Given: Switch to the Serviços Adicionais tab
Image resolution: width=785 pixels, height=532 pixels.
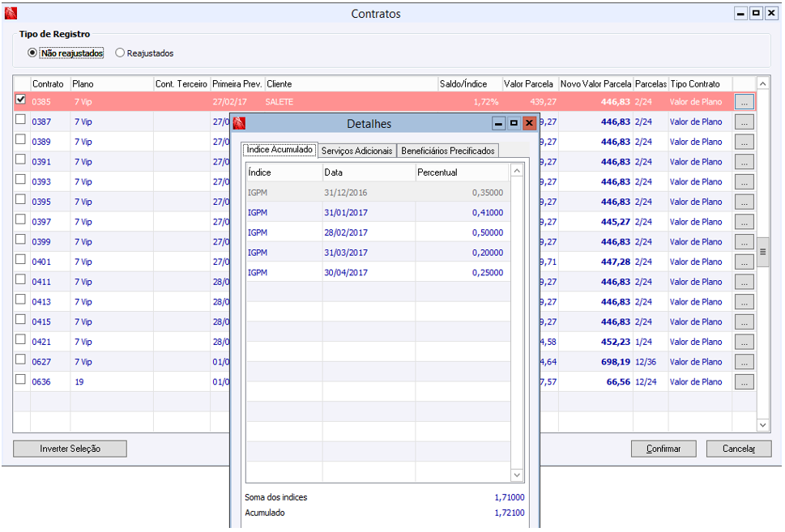Looking at the screenshot, I should coord(356,151).
